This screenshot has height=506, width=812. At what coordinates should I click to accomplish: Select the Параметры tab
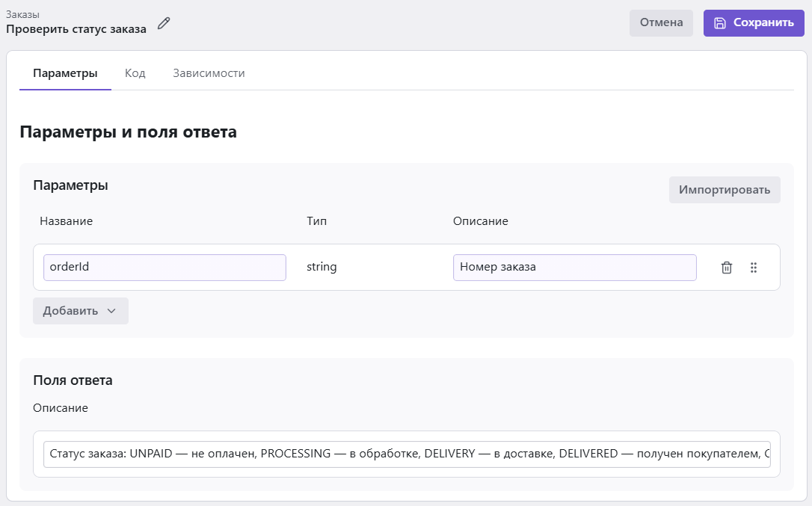coord(65,73)
